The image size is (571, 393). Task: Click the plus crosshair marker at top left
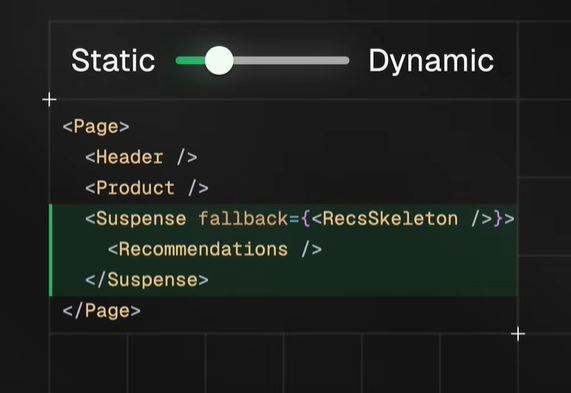coord(49,99)
